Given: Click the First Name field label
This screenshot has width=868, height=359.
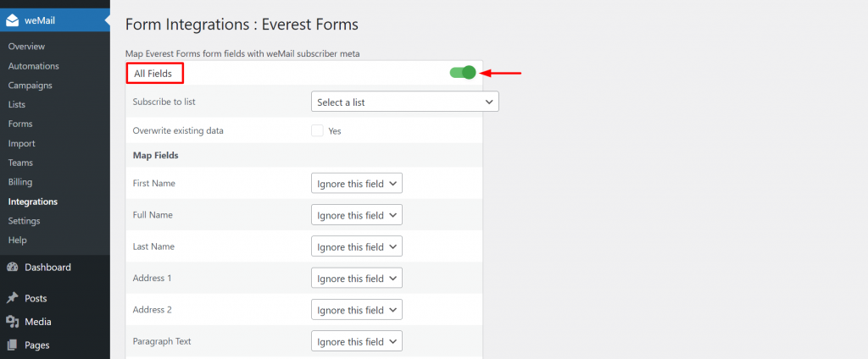Looking at the screenshot, I should [154, 183].
